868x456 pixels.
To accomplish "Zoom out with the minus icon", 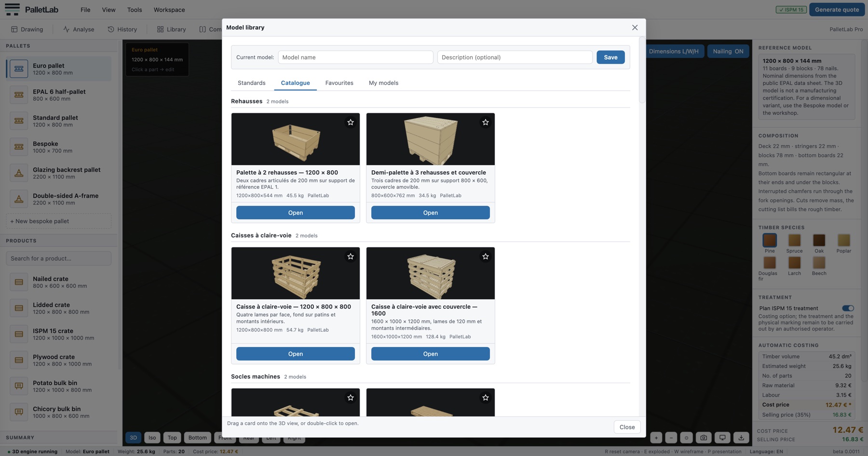I will point(671,438).
